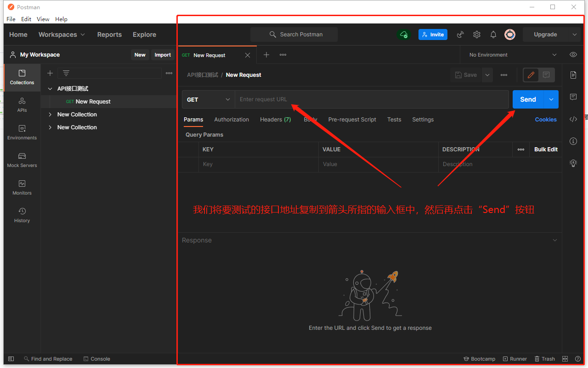Open query params column options ellipsis

(x=521, y=149)
